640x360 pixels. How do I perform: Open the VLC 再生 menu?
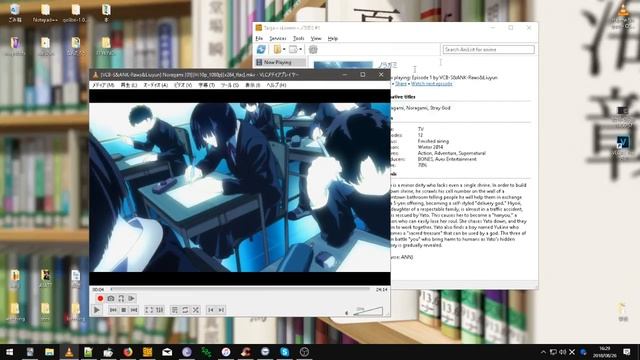pos(129,85)
